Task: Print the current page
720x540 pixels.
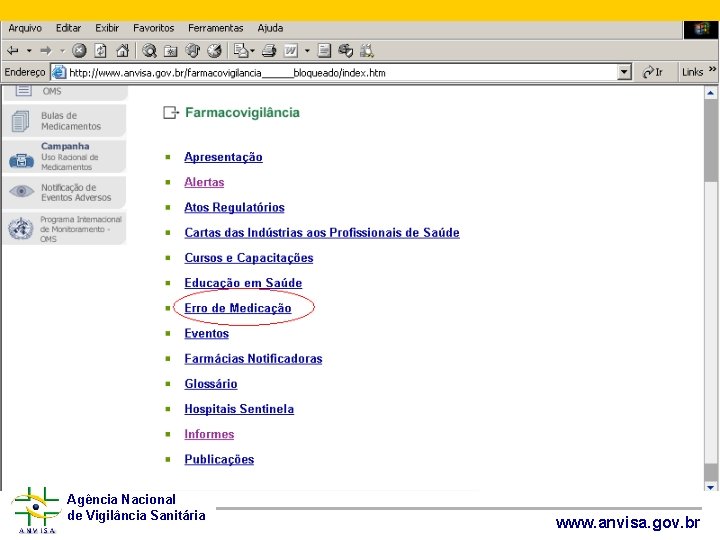Action: (x=269, y=51)
